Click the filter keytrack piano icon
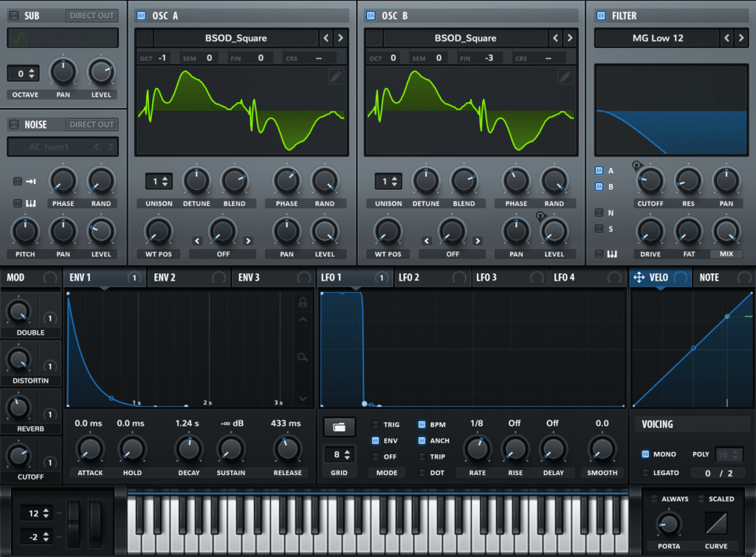This screenshot has width=756, height=557. point(612,254)
